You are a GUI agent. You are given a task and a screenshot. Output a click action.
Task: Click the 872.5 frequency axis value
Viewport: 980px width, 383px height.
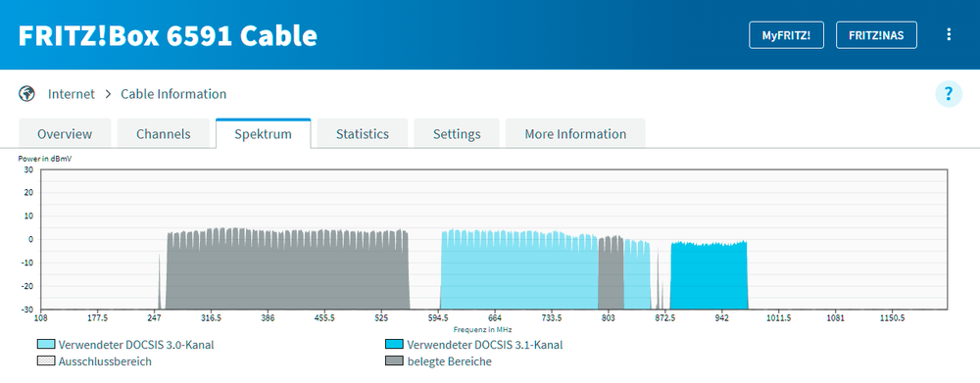point(665,318)
